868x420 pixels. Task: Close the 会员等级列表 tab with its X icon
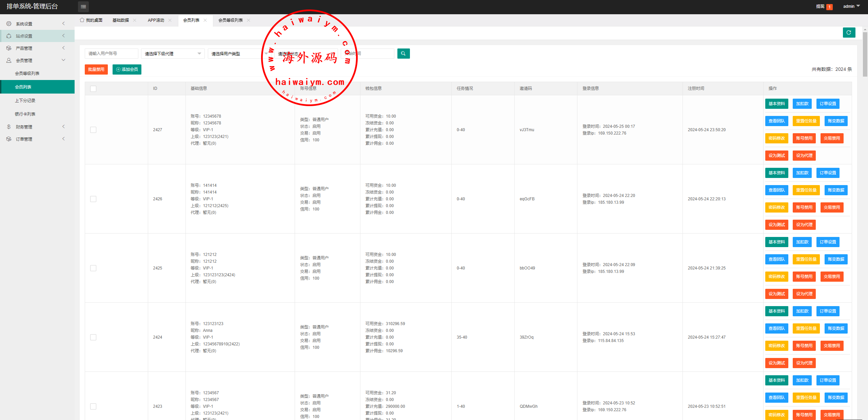point(249,20)
